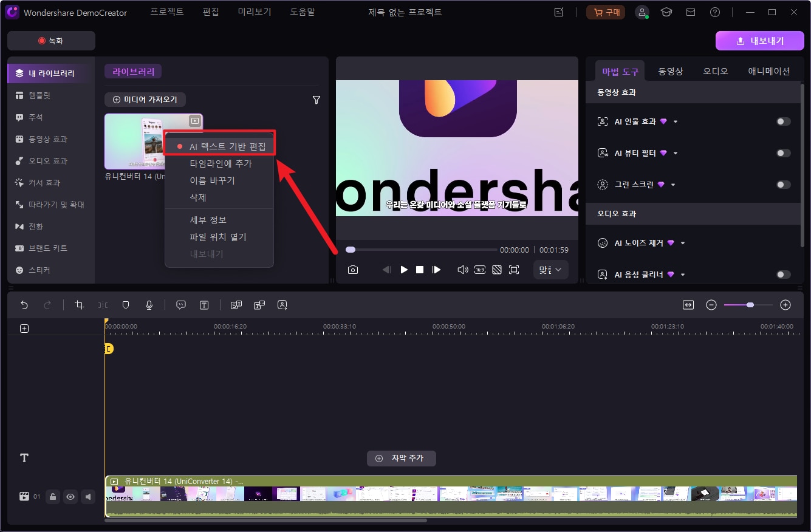
Task: Expand the AI 뷰티 필터 arrow
Action: (676, 154)
